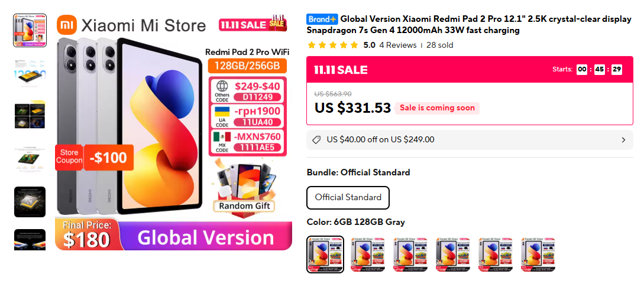Click the main product image
644x284 pixels.
point(173,132)
